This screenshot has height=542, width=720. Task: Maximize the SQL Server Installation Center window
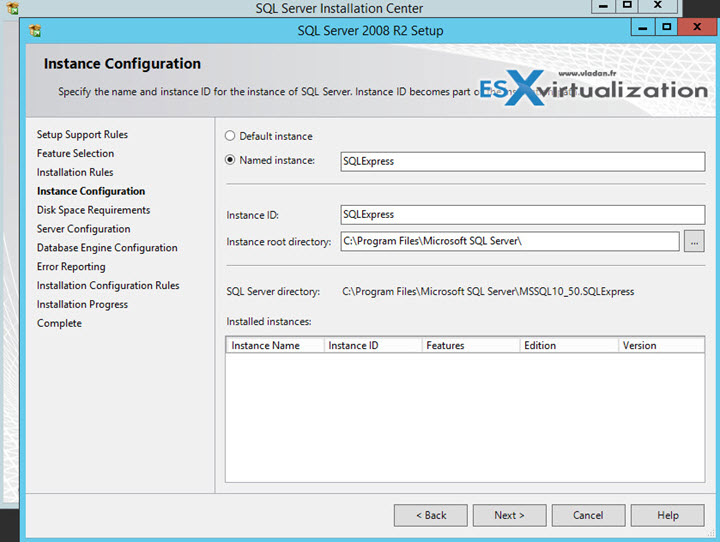[x=627, y=6]
